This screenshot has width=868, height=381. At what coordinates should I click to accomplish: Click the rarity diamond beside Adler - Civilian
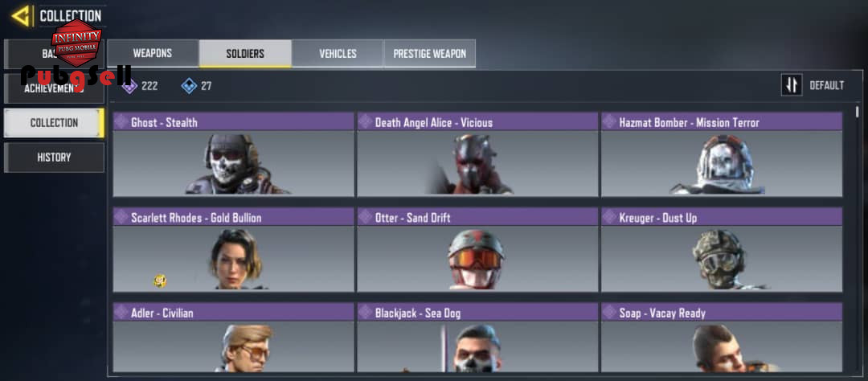click(x=121, y=313)
